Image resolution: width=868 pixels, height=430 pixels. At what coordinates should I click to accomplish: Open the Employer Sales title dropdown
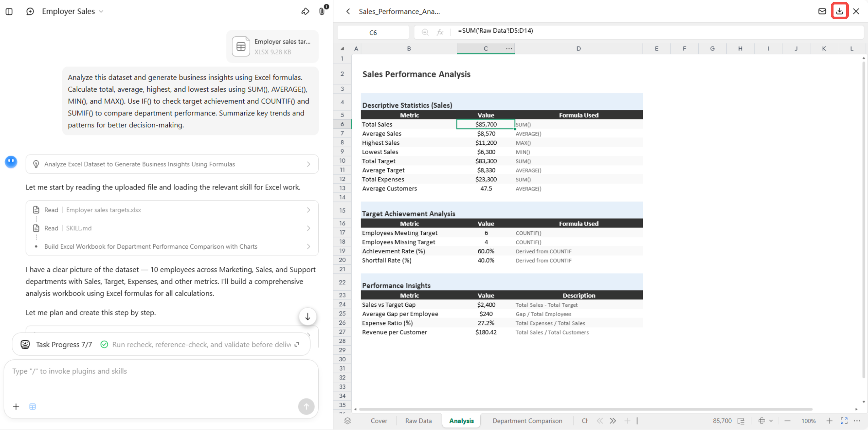click(x=72, y=12)
